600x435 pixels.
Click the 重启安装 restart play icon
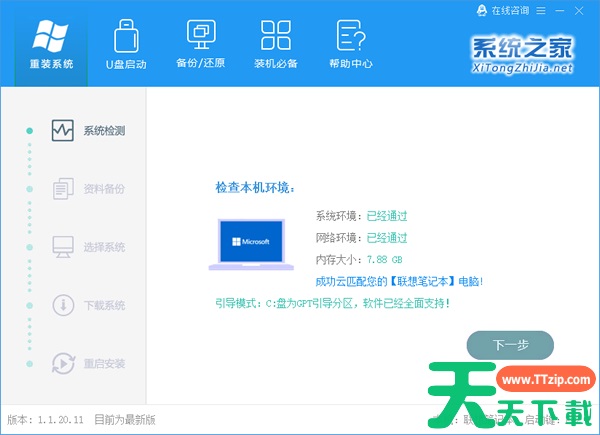63,362
